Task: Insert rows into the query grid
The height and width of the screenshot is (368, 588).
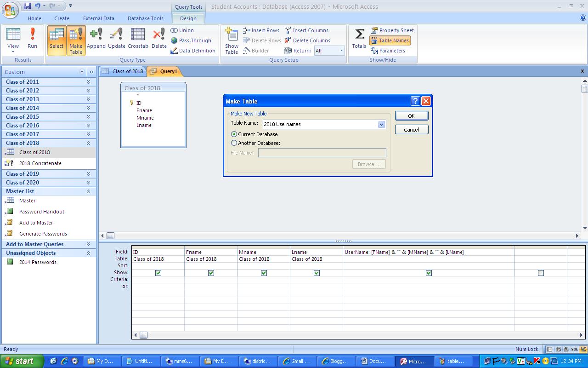Action: pyautogui.click(x=261, y=30)
